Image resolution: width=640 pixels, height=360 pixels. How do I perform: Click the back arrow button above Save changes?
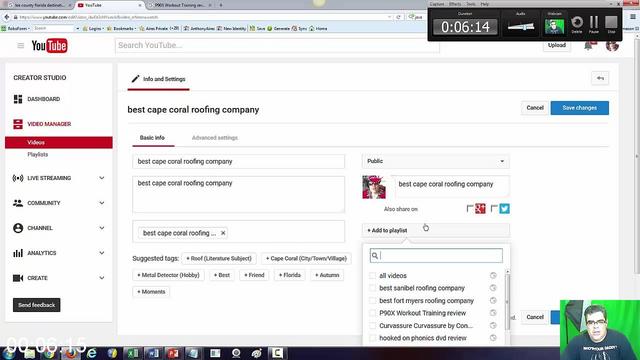pos(600,78)
